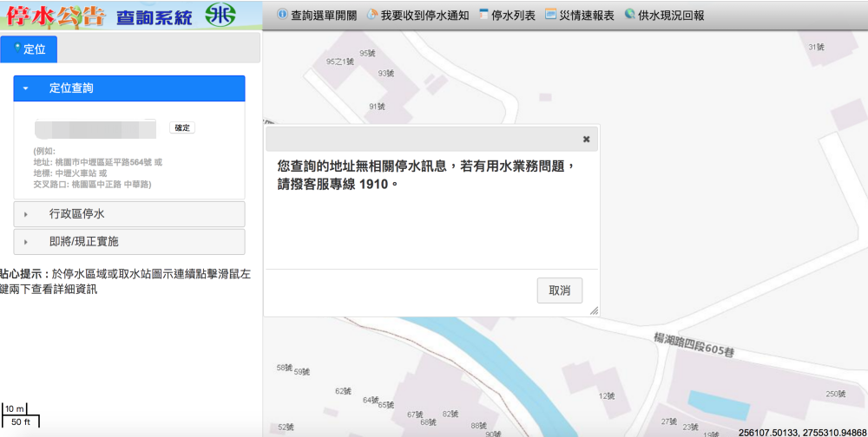Focus the address search input field
Image resolution: width=868 pixels, height=437 pixels.
tap(95, 128)
